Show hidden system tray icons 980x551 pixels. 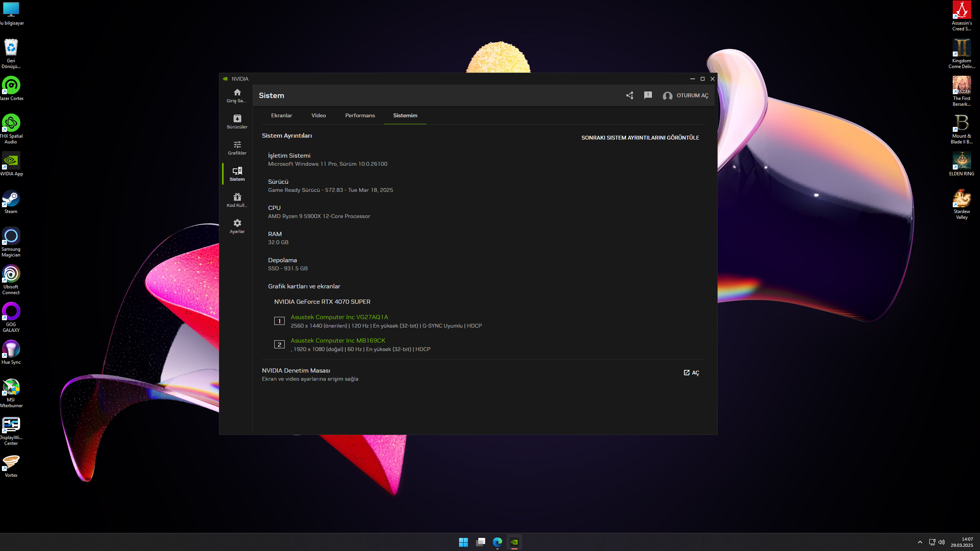click(x=920, y=542)
